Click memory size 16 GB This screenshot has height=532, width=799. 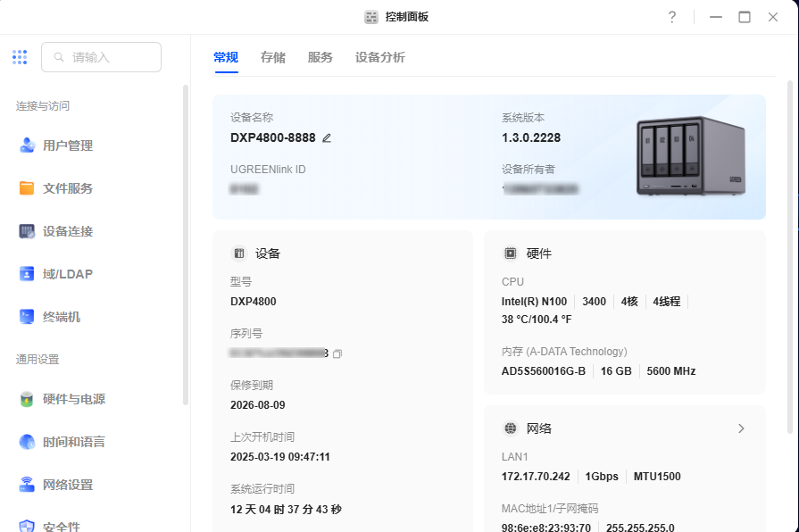[x=616, y=371]
